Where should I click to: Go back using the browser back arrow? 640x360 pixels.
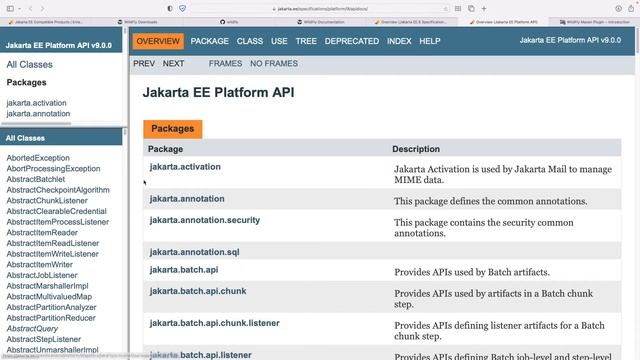coord(31,9)
